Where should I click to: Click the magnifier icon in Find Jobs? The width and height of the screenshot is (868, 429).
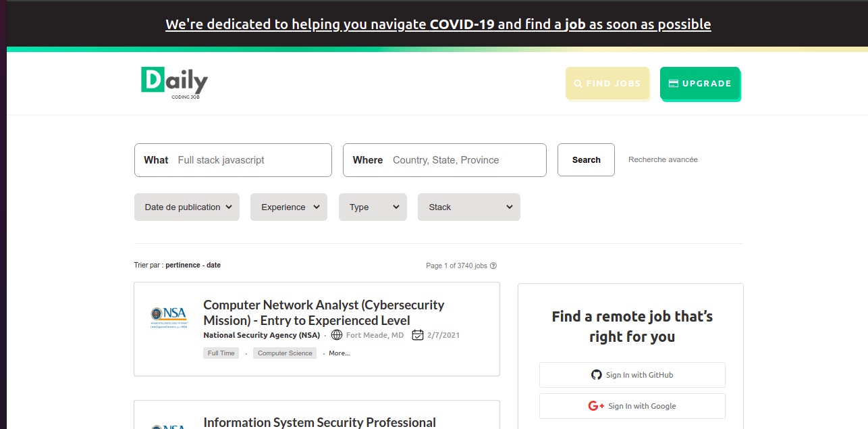578,83
